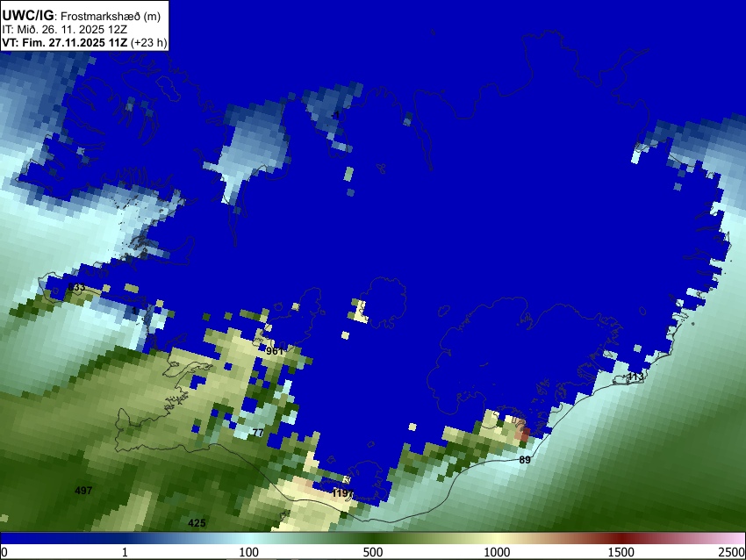Click the colour scale label '1000'
Image resolution: width=746 pixels, height=560 pixels.
(x=497, y=552)
